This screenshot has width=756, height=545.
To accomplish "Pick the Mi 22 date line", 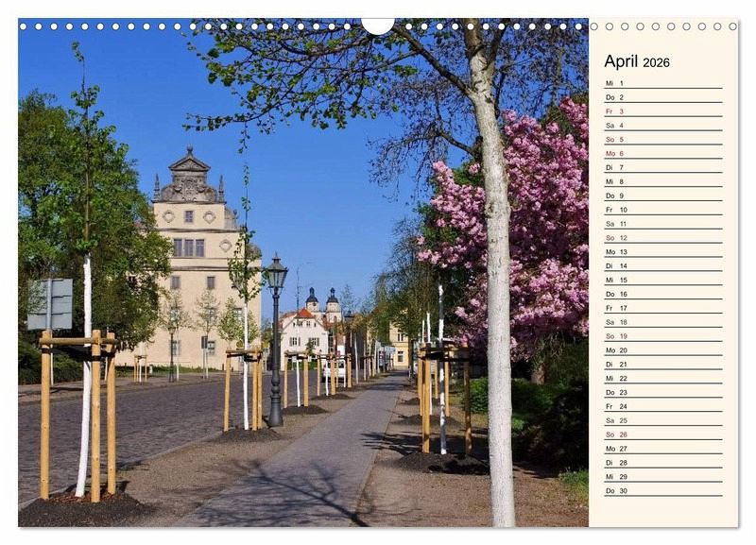I will click(x=662, y=378).
